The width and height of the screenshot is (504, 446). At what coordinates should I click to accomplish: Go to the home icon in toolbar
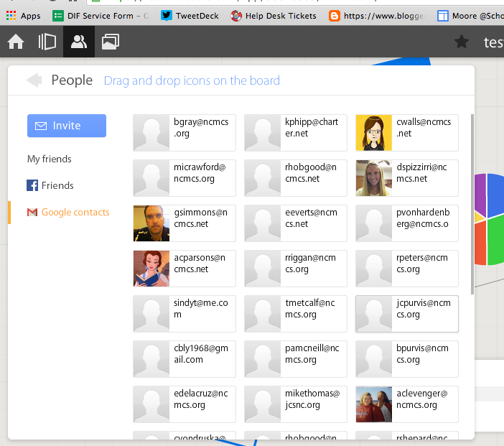[16, 42]
